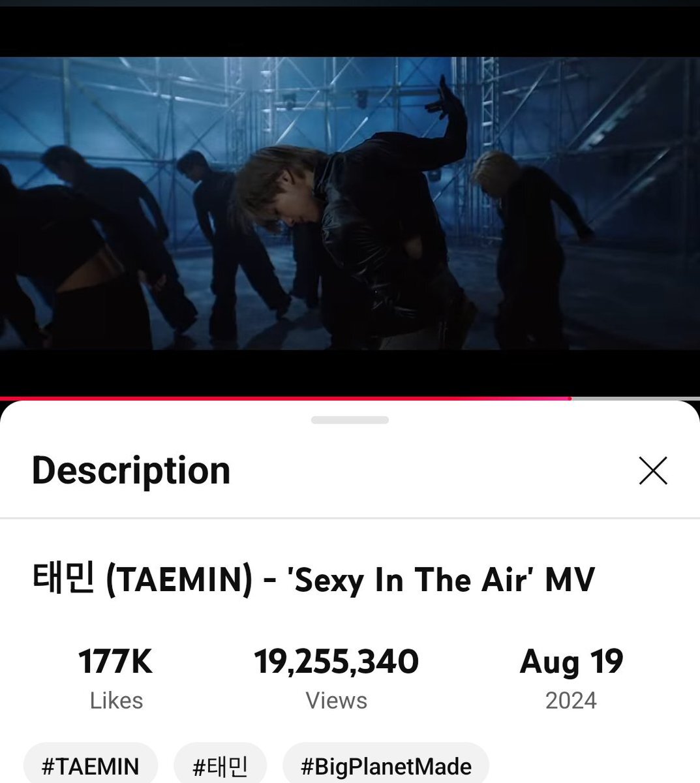Jump to the unplayed gray end of progress bar
700x783 pixels.
[635, 398]
